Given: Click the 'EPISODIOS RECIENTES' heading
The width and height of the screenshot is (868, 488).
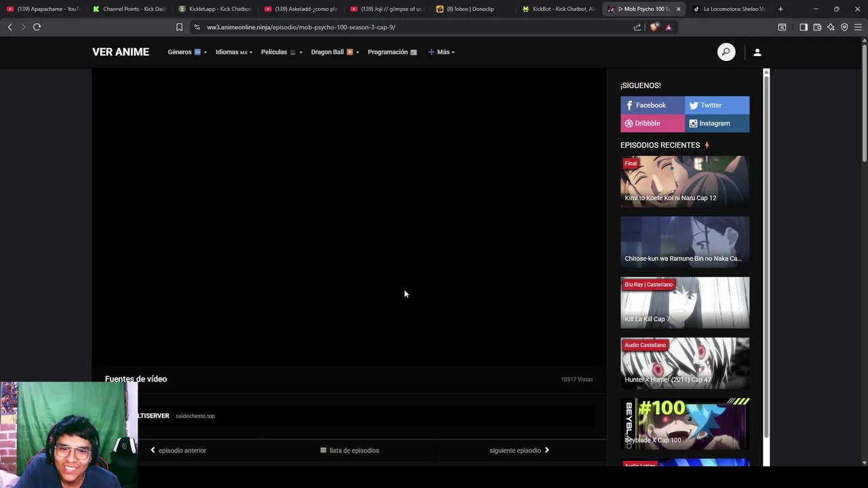Looking at the screenshot, I should click(660, 145).
